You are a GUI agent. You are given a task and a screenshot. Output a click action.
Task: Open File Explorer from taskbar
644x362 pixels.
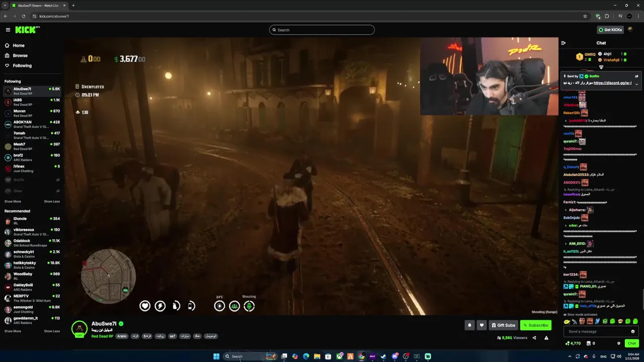tap(317, 356)
